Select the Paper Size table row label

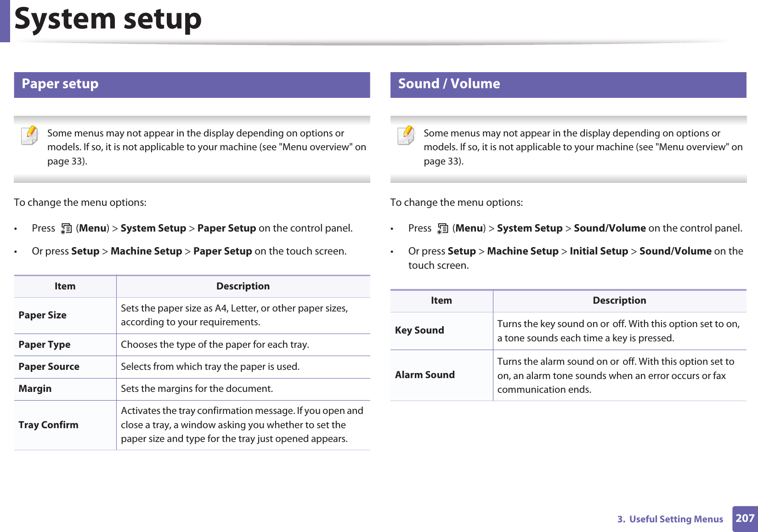point(43,315)
